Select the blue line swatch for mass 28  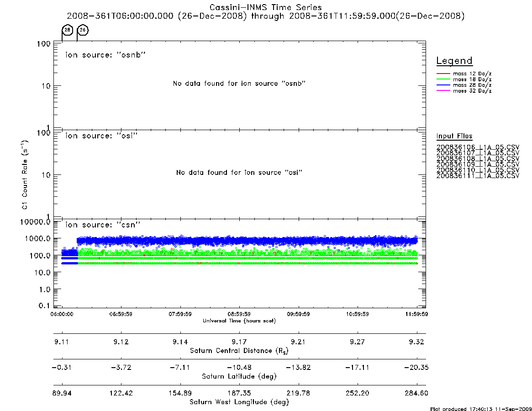443,85
